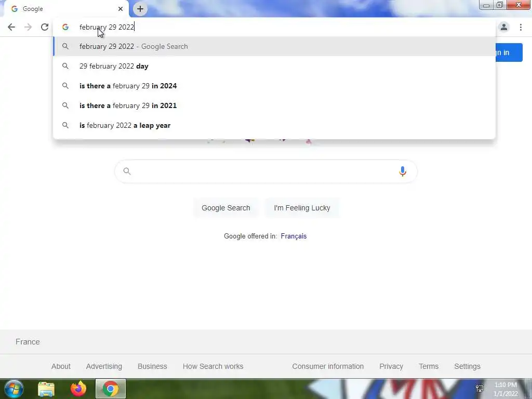Open the Chrome profile avatar icon
532x399 pixels.
click(x=504, y=27)
